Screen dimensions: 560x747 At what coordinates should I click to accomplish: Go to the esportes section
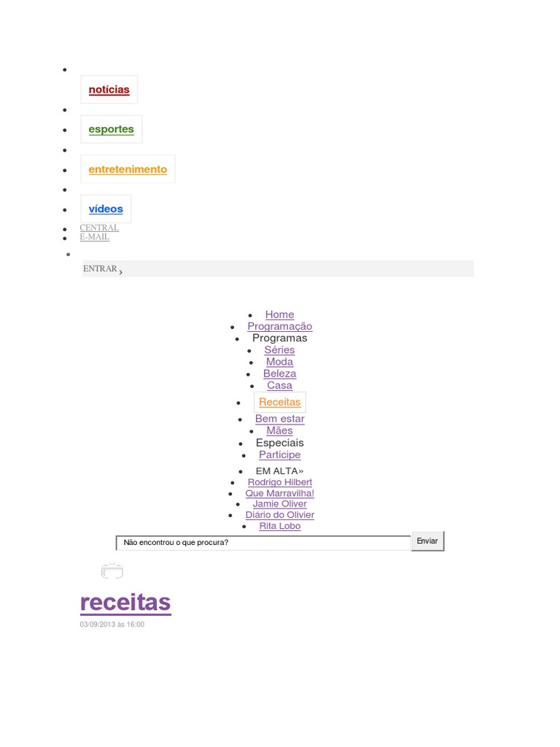(x=111, y=129)
